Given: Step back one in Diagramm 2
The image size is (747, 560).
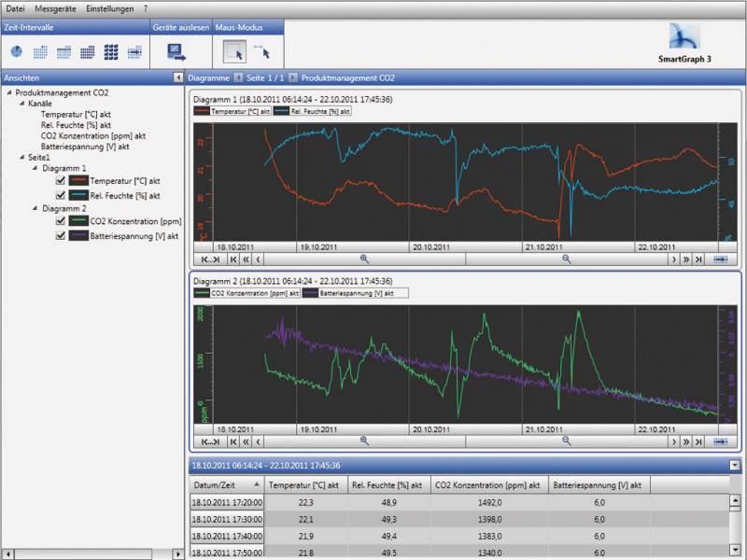Looking at the screenshot, I should pyautogui.click(x=258, y=441).
